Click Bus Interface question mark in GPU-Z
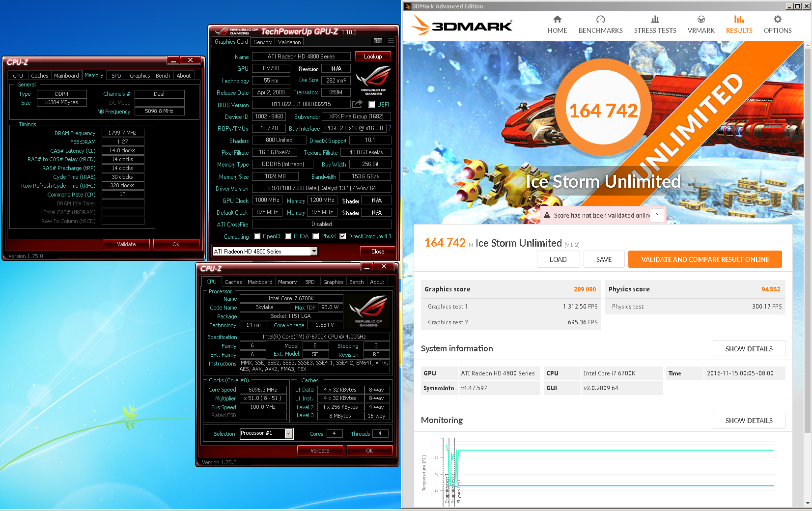 390,128
